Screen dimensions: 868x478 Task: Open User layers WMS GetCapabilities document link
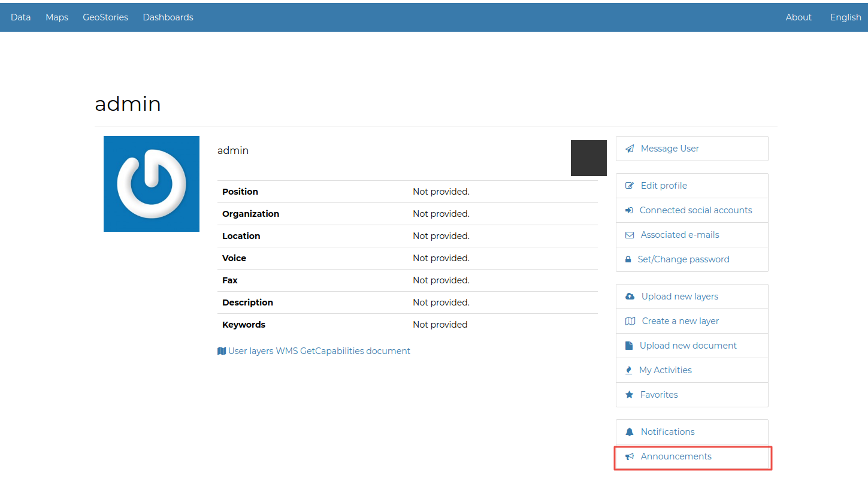[x=319, y=351]
